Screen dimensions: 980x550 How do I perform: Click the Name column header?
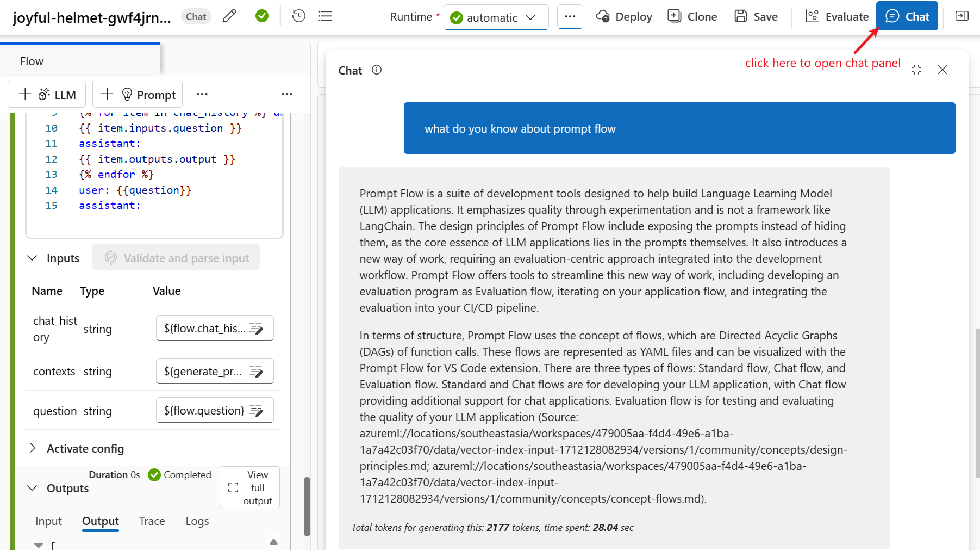(47, 291)
